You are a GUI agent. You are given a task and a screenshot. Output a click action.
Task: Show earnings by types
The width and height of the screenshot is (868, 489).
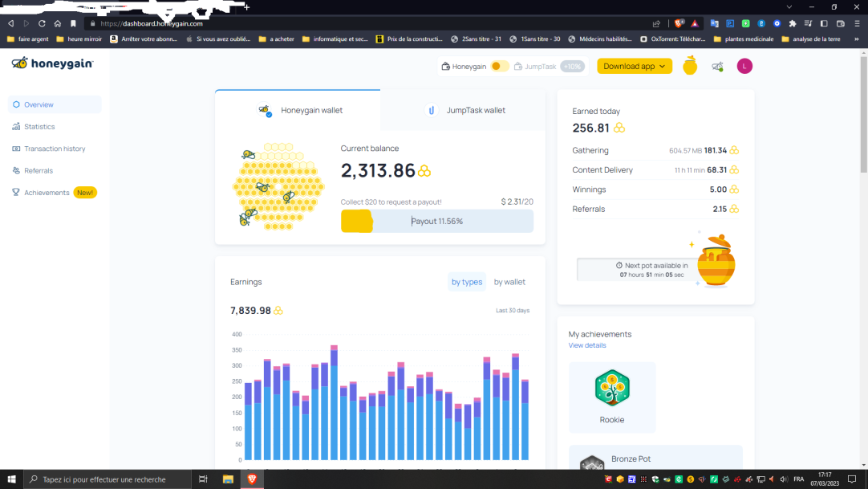coord(467,282)
